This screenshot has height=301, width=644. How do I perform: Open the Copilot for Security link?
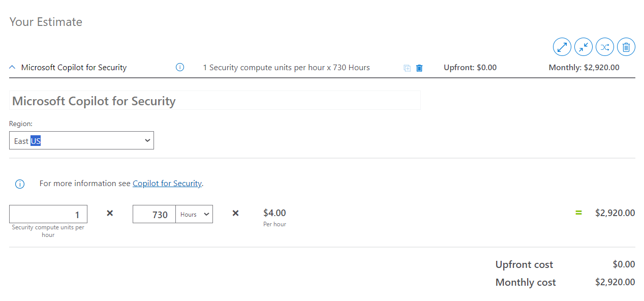click(167, 184)
